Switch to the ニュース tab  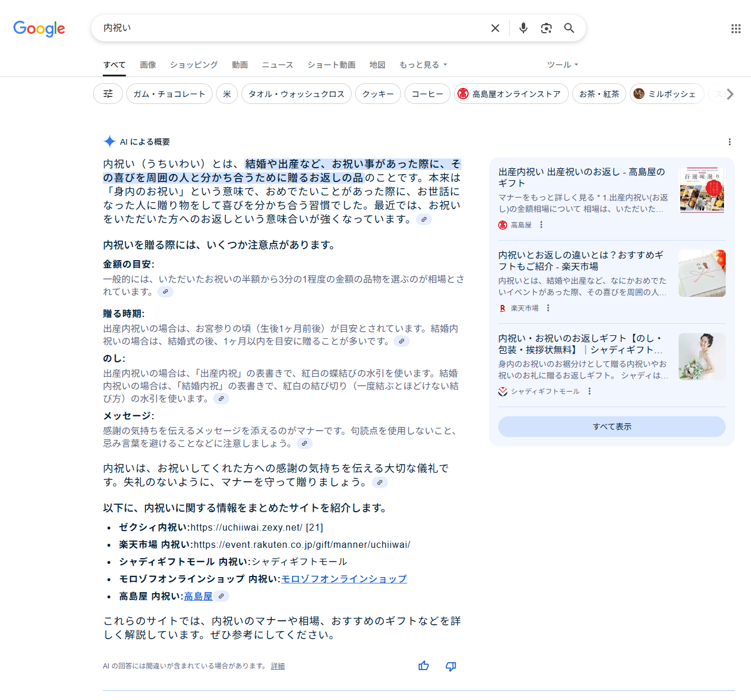278,65
